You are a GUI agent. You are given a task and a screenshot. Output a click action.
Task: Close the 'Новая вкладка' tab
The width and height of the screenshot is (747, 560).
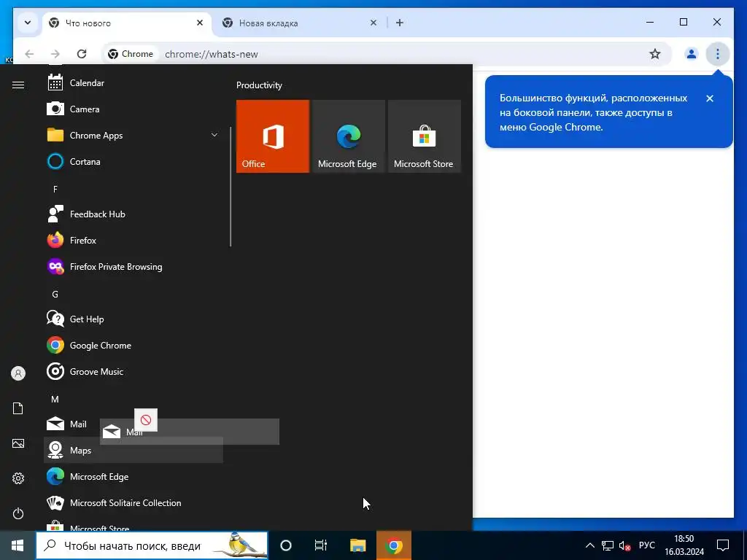pos(373,23)
